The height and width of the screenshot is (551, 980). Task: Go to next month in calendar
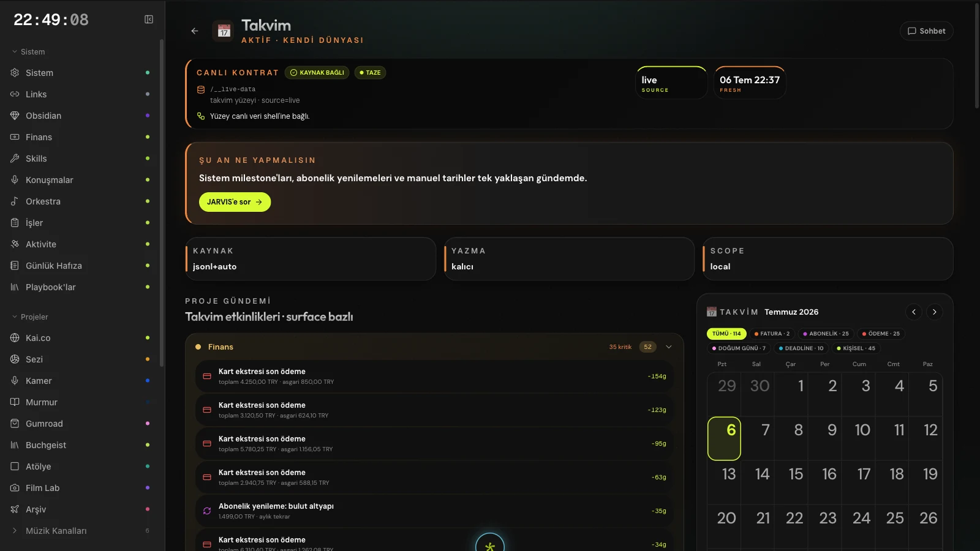point(935,312)
